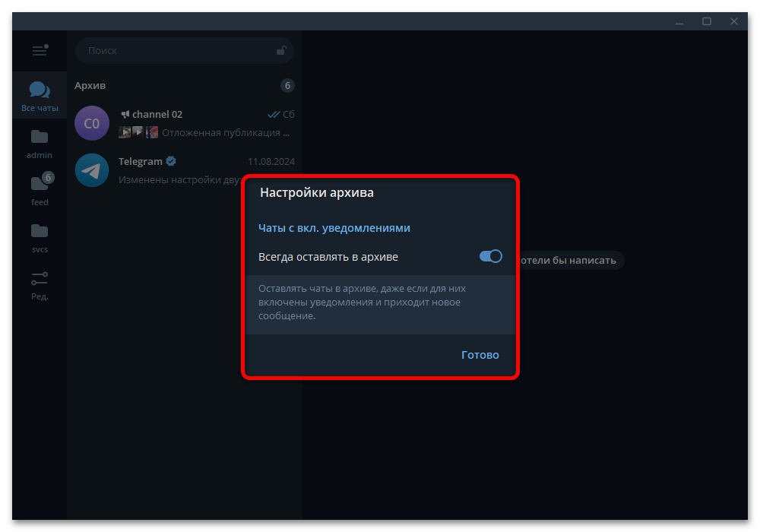Maximize the Telegram window
Screen dimensions: 760x532
tap(707, 21)
